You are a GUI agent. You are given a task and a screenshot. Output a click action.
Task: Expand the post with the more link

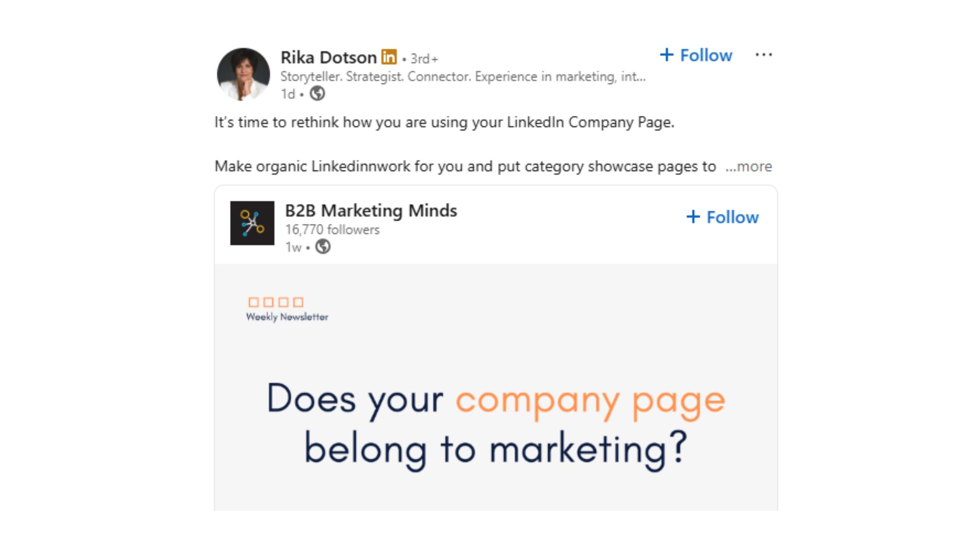751,167
